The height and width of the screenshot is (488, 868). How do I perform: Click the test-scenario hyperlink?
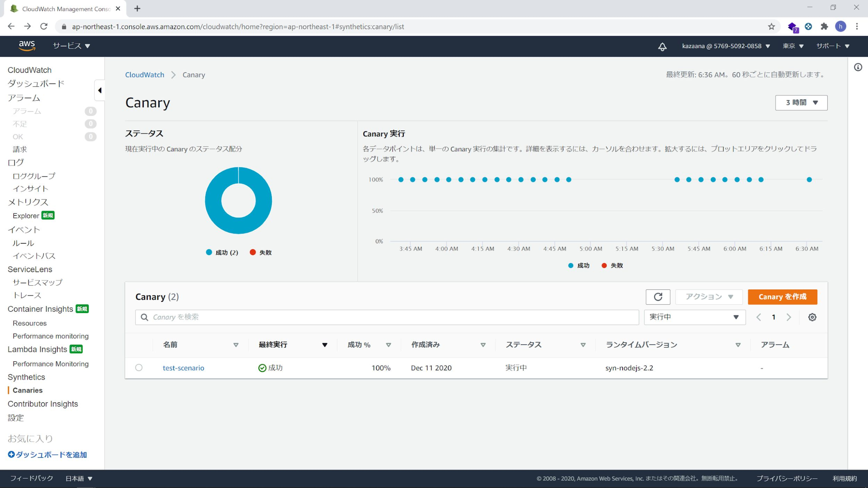click(x=183, y=368)
